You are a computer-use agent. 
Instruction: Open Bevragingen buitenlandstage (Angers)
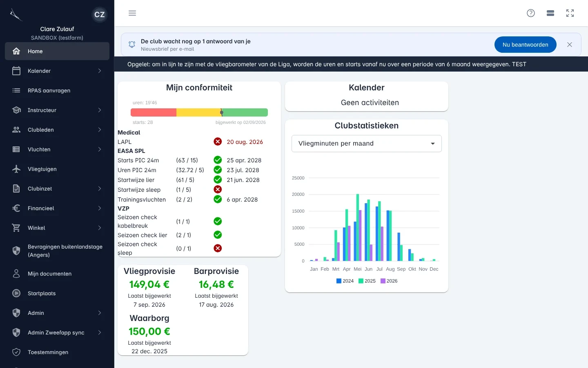point(57,251)
